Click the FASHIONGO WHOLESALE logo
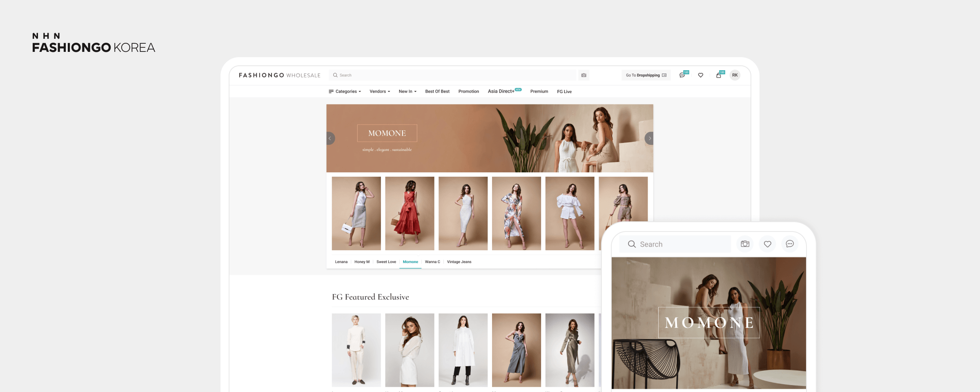The height and width of the screenshot is (392, 980). (x=280, y=75)
